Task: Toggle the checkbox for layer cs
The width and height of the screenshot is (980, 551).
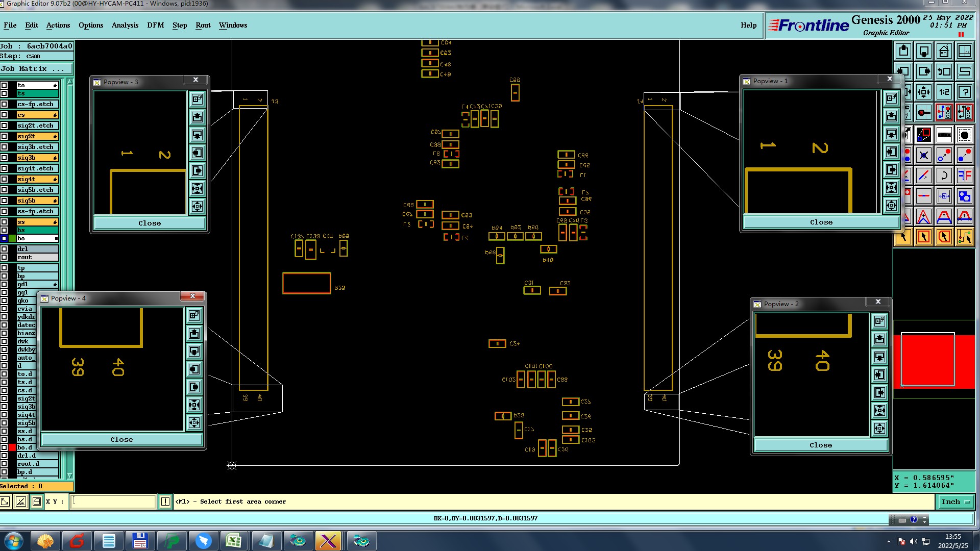Action: coord(4,115)
